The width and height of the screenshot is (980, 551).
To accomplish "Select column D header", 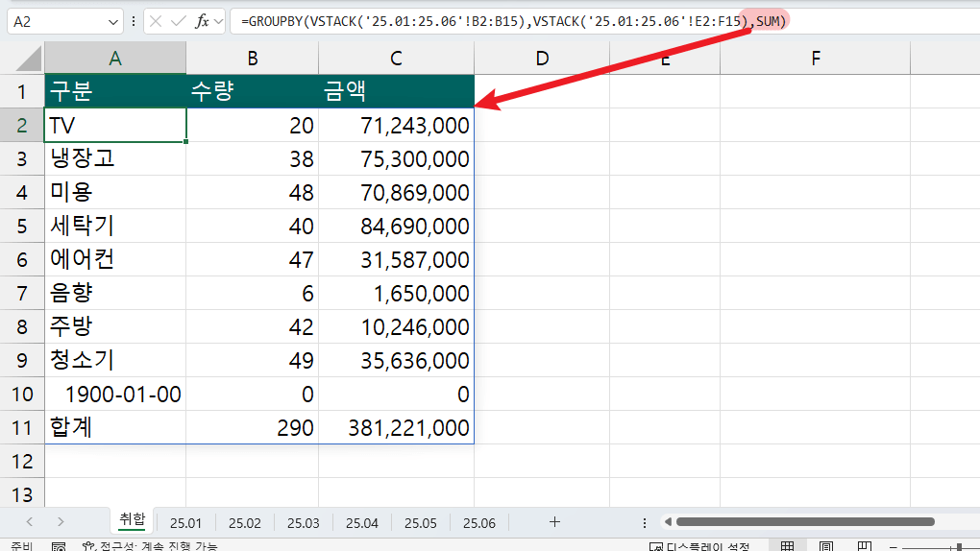I will [542, 59].
